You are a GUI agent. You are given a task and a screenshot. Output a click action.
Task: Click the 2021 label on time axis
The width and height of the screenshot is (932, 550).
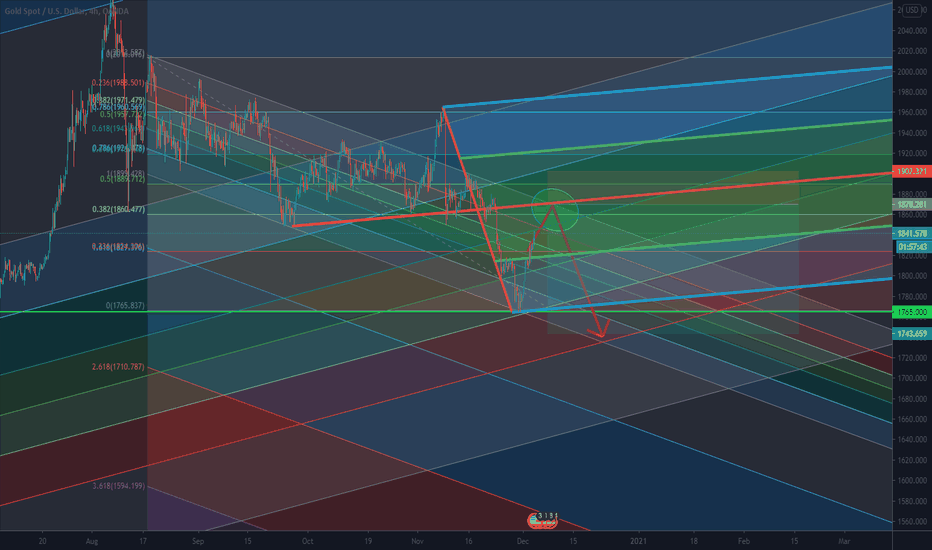coord(638,542)
